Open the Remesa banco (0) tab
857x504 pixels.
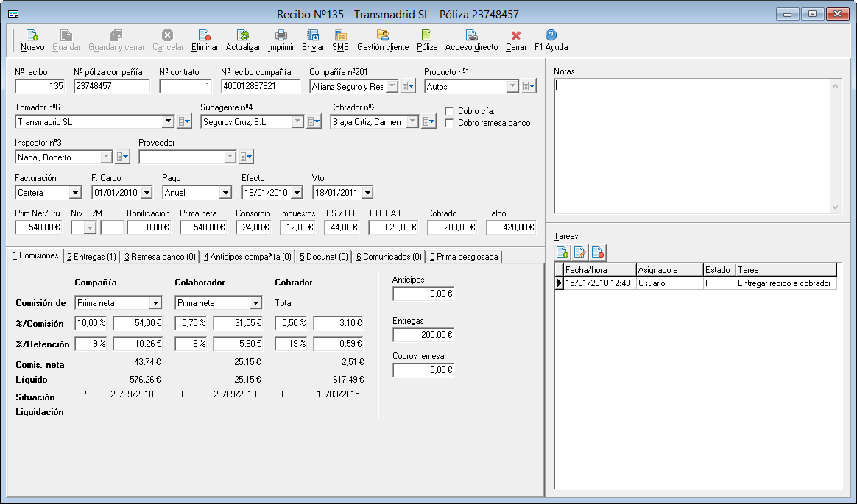click(x=160, y=257)
